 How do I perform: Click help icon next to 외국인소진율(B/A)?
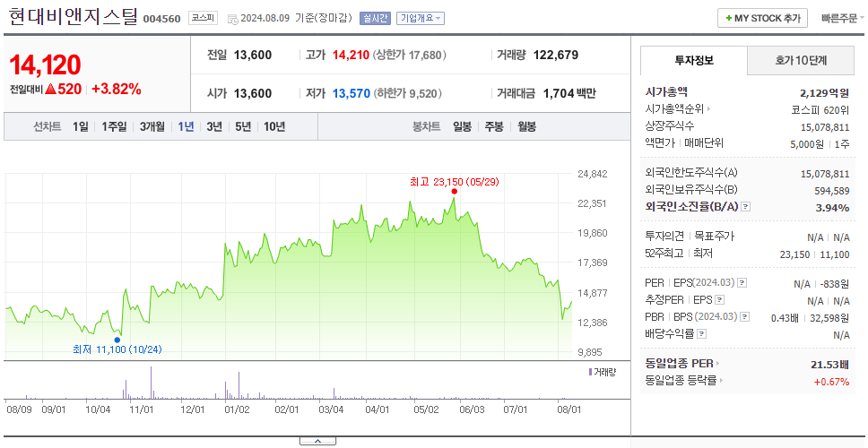746,207
